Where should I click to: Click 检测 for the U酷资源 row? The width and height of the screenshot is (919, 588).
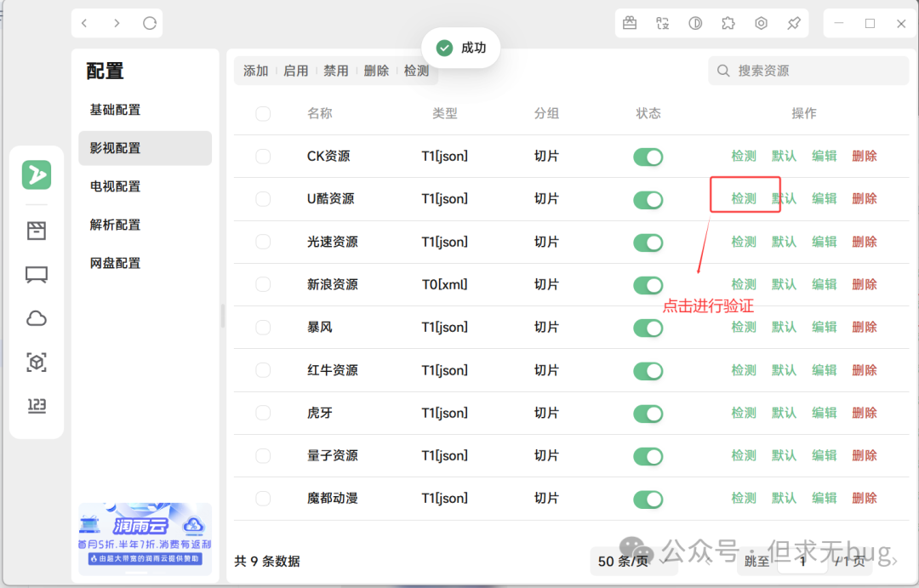(x=744, y=198)
